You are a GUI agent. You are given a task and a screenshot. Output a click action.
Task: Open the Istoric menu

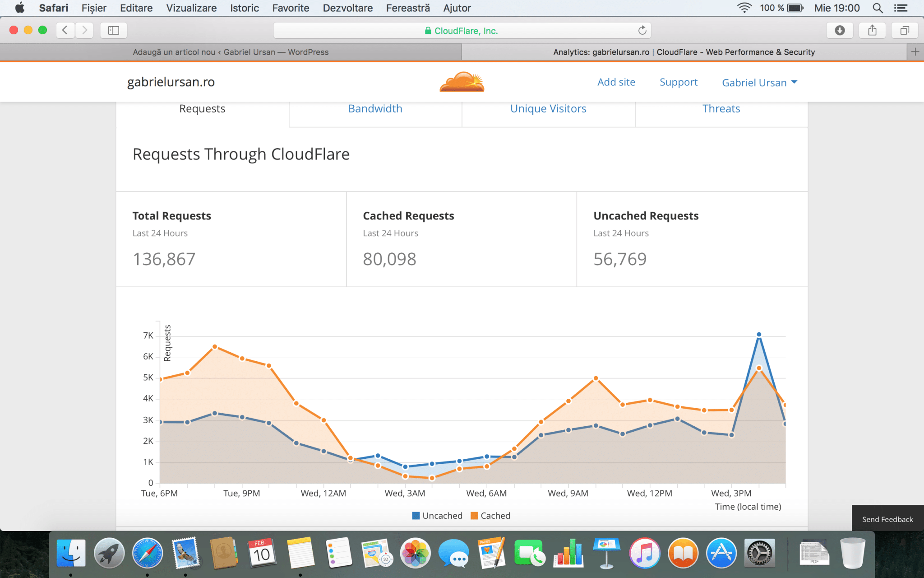pos(245,8)
